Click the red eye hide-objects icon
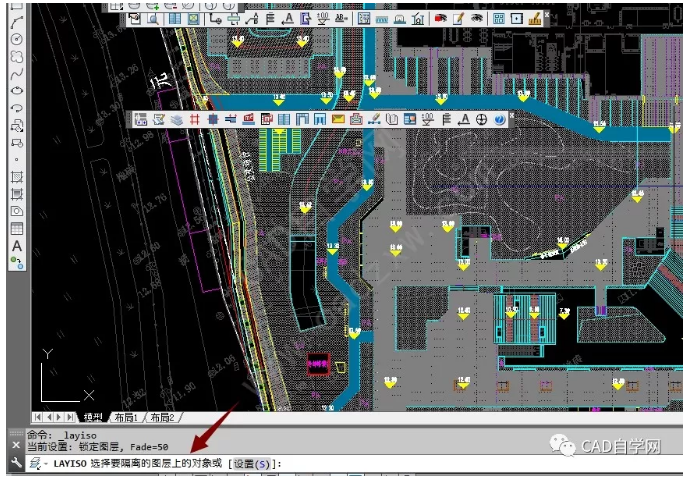 tap(440, 19)
